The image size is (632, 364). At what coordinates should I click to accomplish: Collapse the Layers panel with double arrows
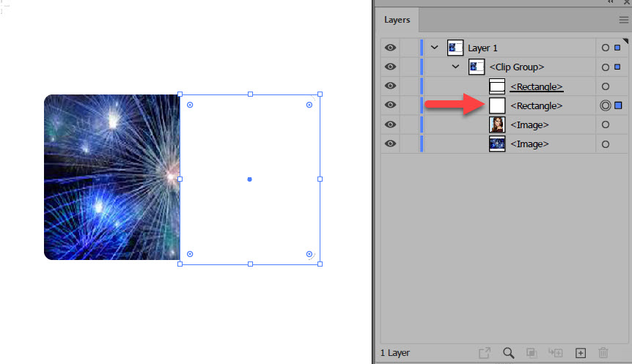tap(611, 2)
